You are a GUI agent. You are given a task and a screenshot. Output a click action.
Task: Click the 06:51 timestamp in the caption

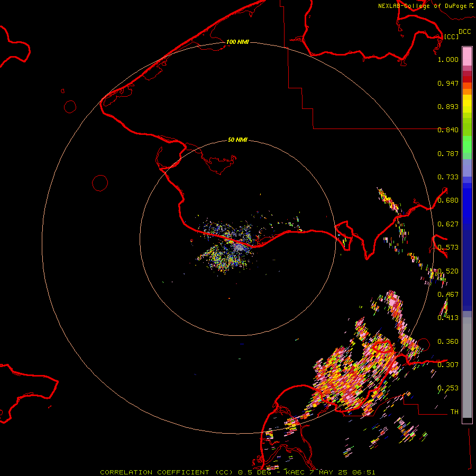(364, 472)
